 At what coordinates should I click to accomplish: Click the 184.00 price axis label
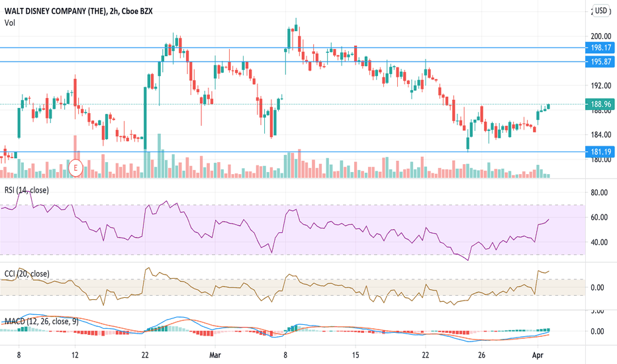coord(601,134)
